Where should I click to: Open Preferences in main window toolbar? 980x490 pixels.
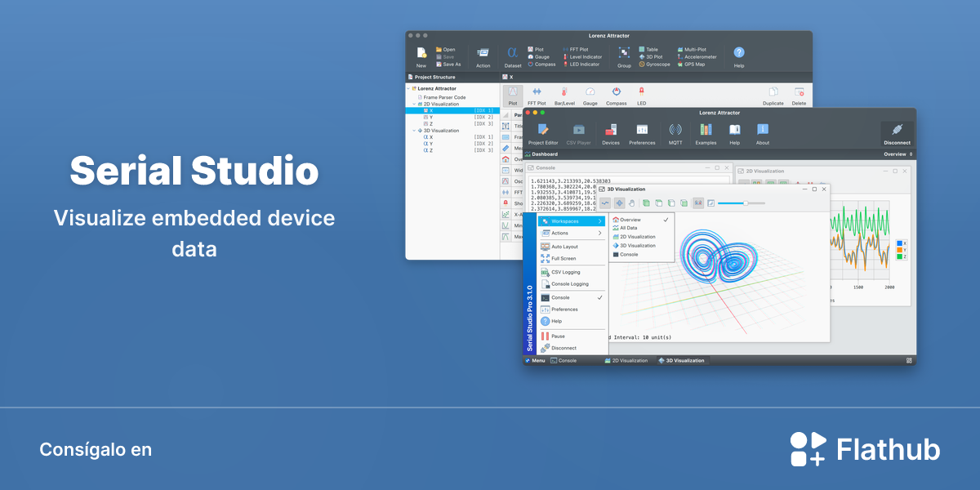coord(642,133)
